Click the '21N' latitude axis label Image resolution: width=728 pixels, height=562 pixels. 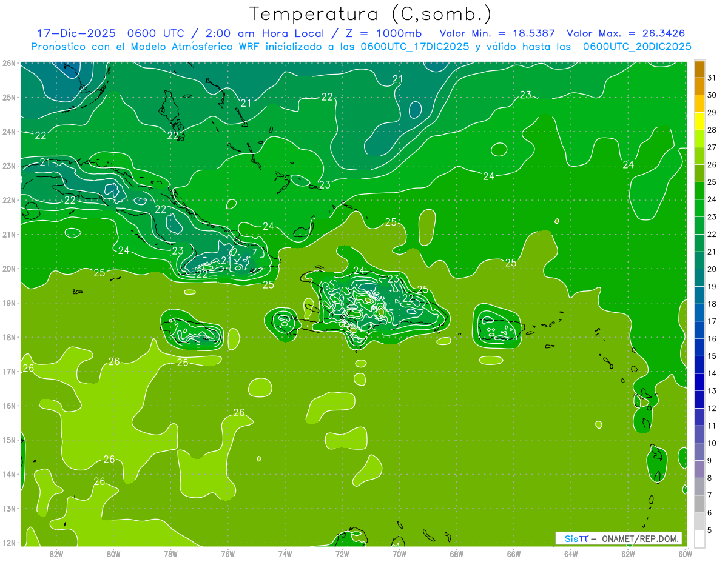[9, 234]
